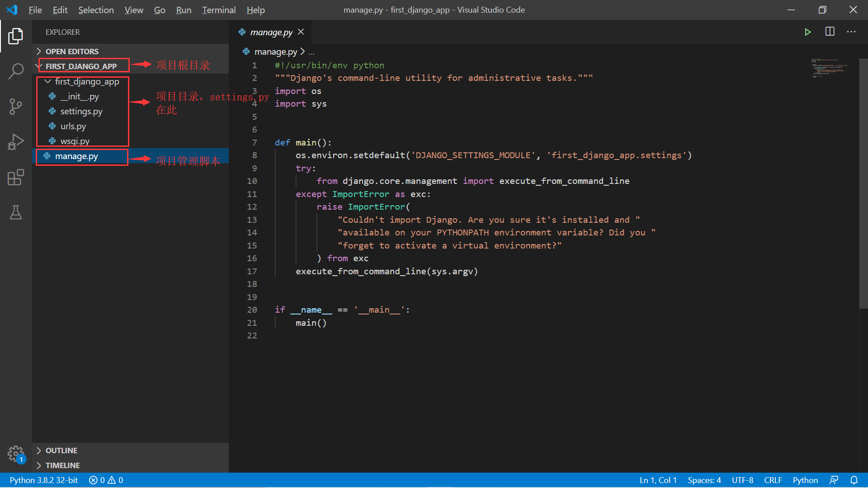Open the Testing flask view

(16, 212)
